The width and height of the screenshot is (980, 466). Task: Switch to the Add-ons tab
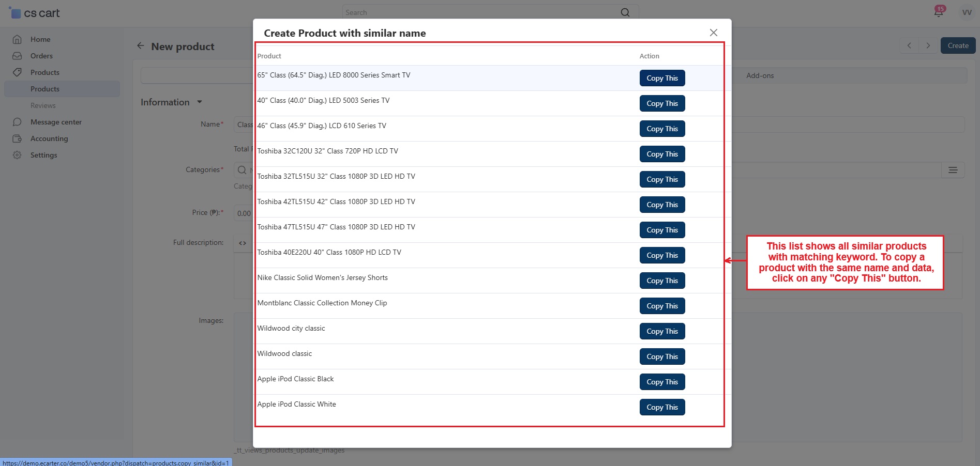click(760, 75)
